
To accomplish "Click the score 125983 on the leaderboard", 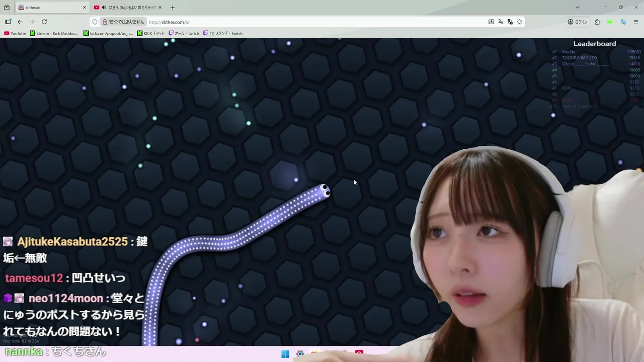I will (x=634, y=52).
